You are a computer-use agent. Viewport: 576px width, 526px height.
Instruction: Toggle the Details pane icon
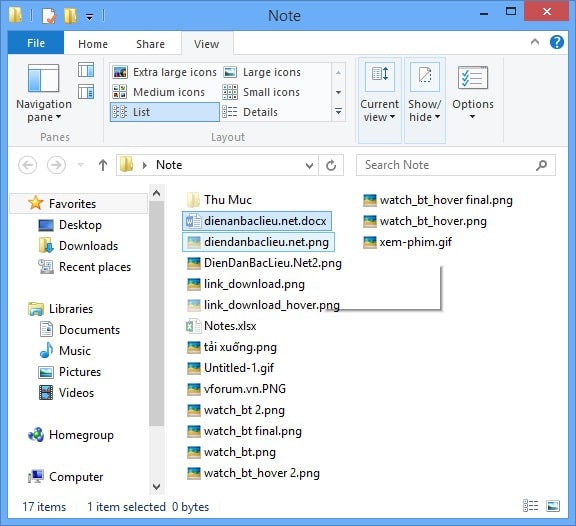point(86,91)
